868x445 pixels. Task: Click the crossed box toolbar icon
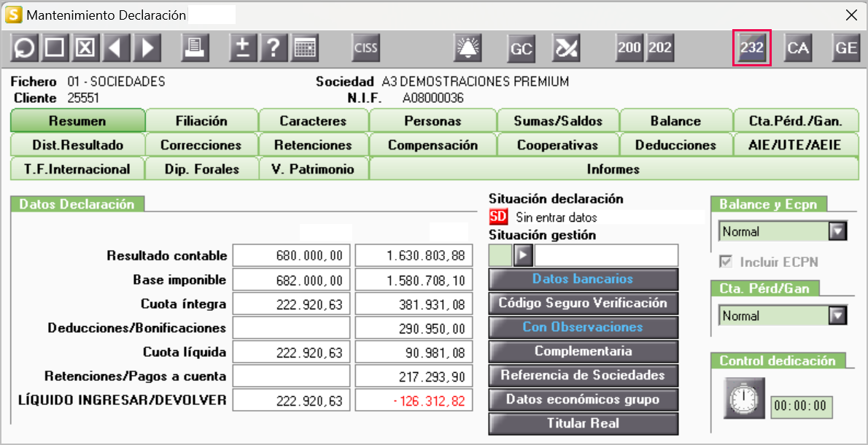point(85,48)
